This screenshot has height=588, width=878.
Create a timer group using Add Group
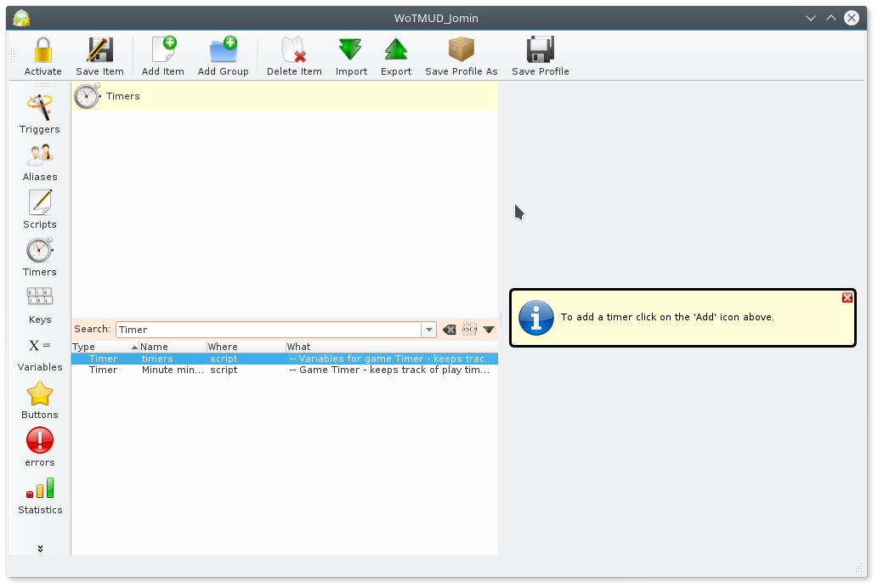coord(223,54)
